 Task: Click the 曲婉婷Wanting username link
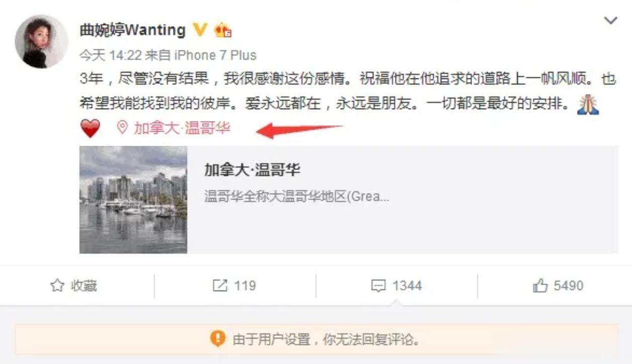tap(133, 30)
